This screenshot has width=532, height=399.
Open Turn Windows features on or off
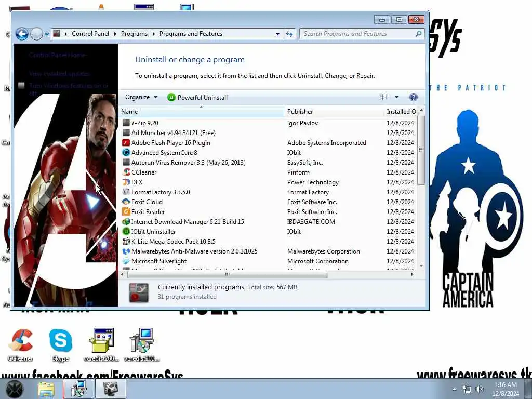(68, 89)
